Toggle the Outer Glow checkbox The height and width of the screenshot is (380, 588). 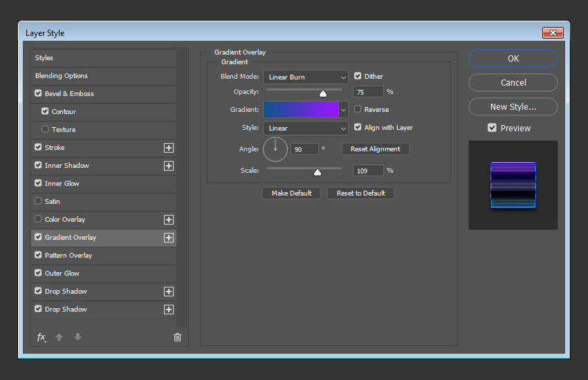[x=38, y=272]
